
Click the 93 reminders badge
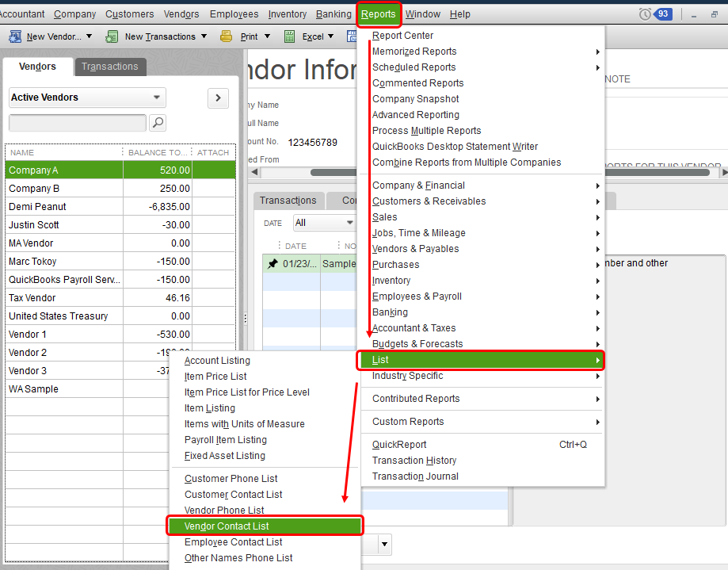tap(662, 14)
